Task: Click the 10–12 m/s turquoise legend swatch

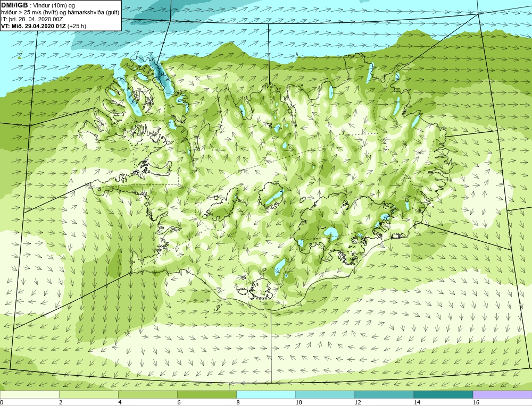Action: pos(325,394)
